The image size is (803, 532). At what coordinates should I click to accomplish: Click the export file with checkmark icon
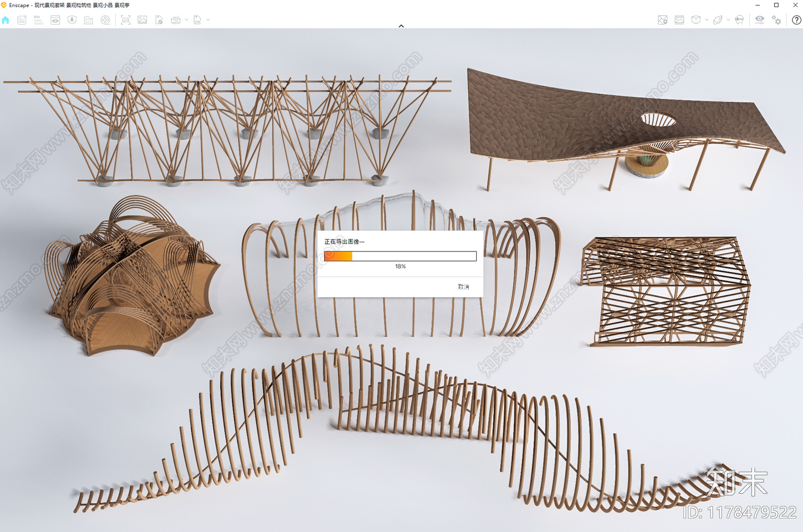click(x=159, y=20)
